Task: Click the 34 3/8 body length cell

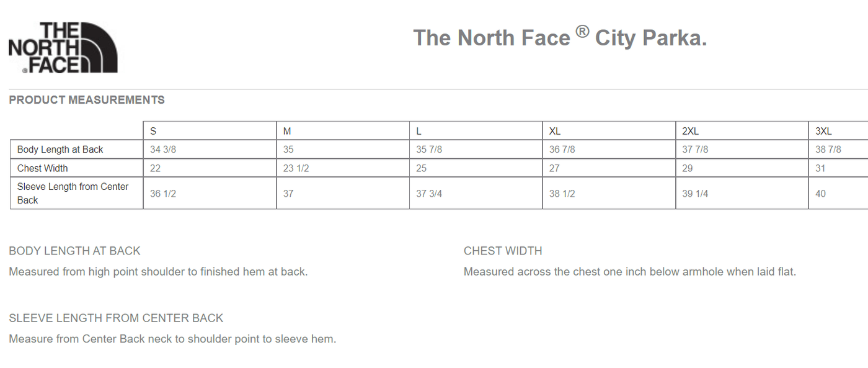Action: [163, 150]
